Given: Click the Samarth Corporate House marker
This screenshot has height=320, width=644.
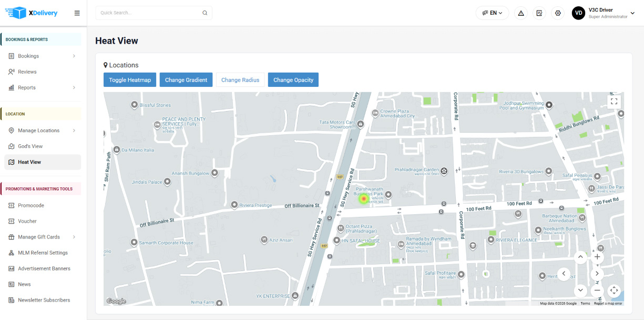Looking at the screenshot, I should click(x=135, y=243).
